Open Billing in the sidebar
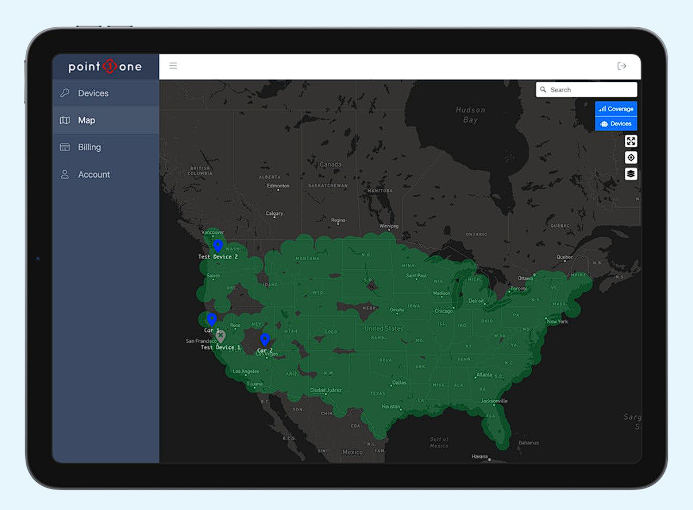 [89, 147]
